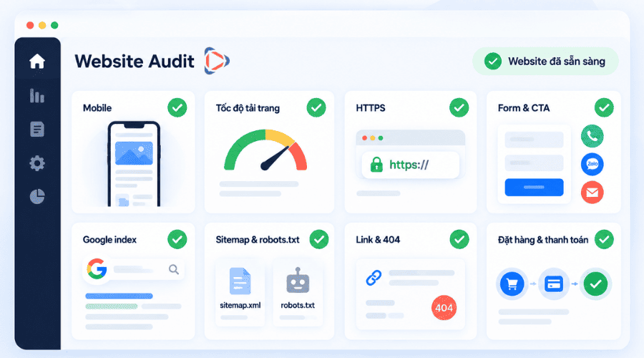
Task: Click the https:// address bar
Action: point(410,165)
